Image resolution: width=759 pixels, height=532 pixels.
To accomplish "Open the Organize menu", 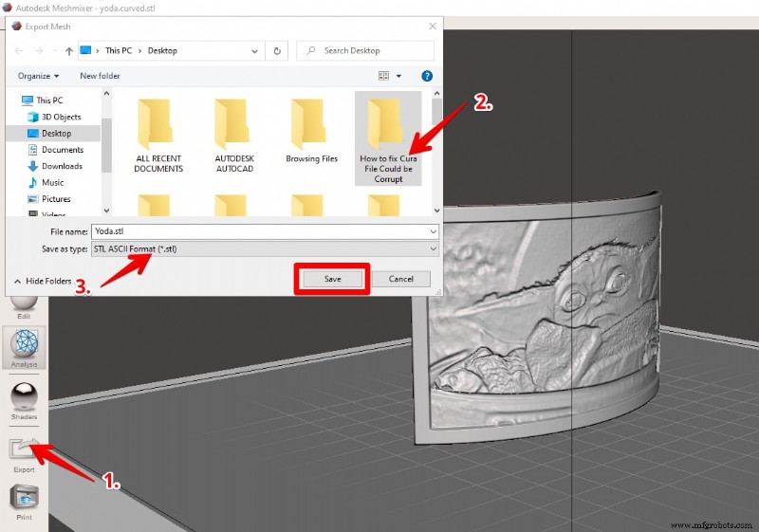I will tap(38, 76).
